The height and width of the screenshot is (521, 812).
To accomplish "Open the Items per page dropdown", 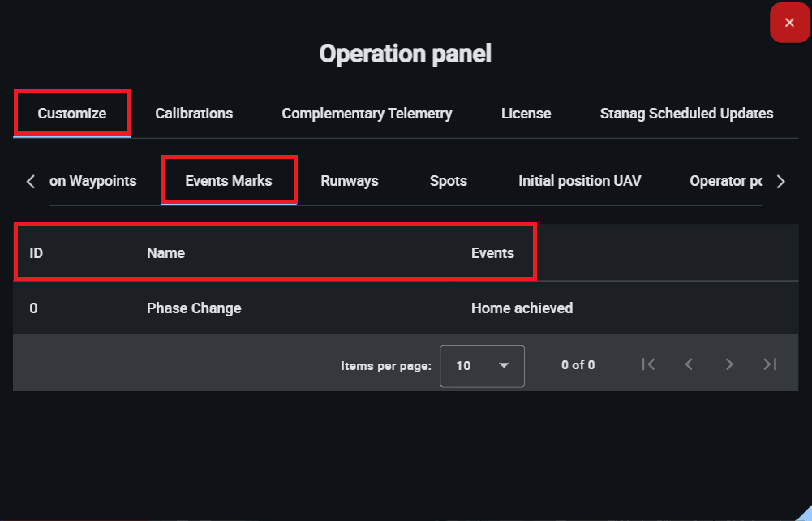I will coord(482,366).
